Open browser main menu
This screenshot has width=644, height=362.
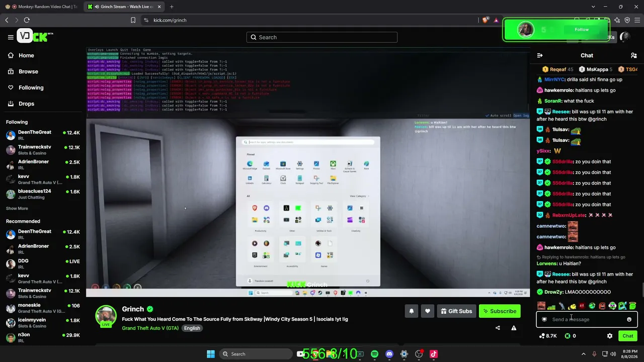(x=637, y=20)
